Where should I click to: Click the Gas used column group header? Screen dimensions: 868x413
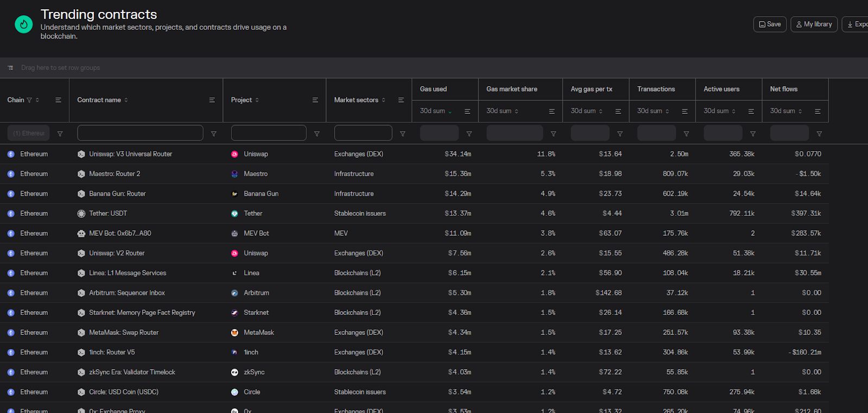click(433, 89)
